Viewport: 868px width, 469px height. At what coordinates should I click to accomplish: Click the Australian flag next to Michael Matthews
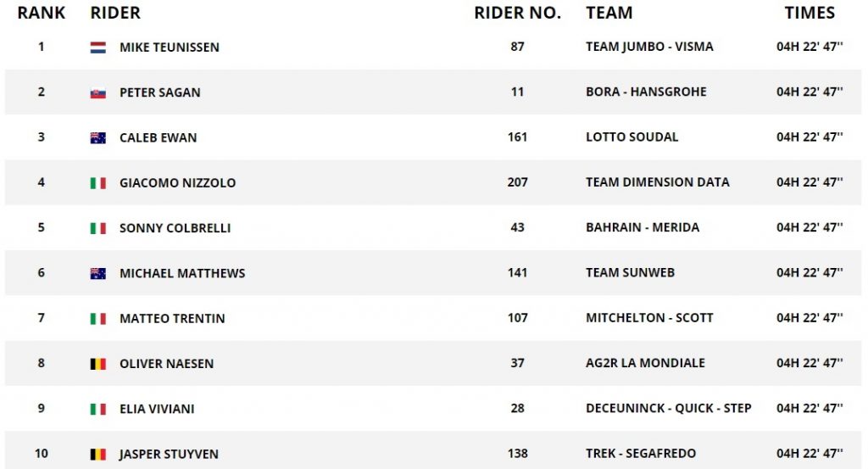(x=98, y=273)
